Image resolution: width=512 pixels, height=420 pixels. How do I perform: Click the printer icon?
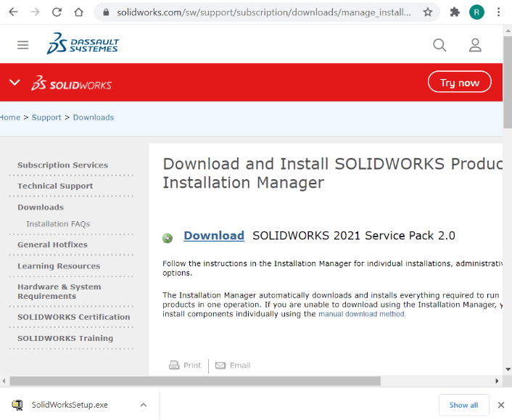pyautogui.click(x=174, y=365)
